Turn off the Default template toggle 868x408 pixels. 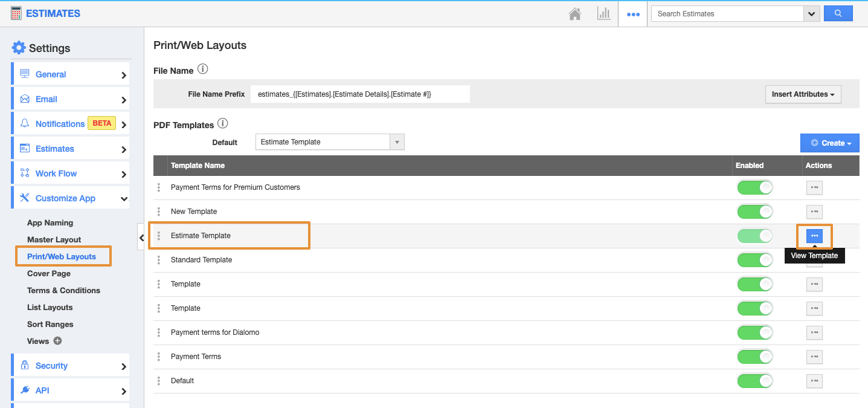tap(754, 381)
